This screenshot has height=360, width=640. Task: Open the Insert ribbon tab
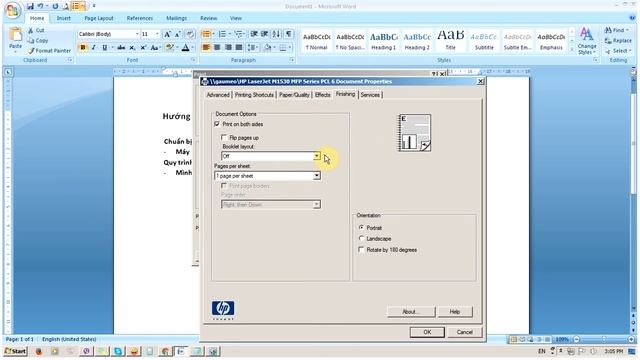[x=63, y=18]
